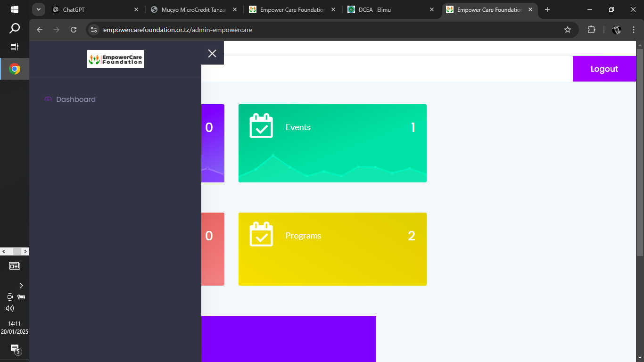Open Chrome's three-dot menu
Viewport: 644px width, 362px height.
click(634, 30)
